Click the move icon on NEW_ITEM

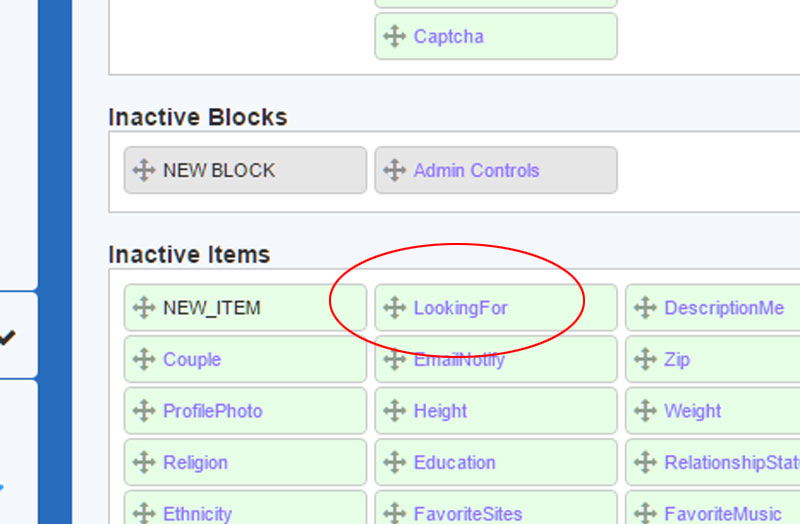click(143, 308)
